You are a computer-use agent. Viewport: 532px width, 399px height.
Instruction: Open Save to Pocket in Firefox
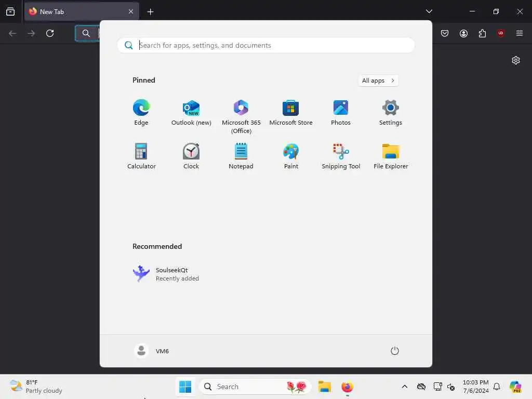[x=445, y=33]
